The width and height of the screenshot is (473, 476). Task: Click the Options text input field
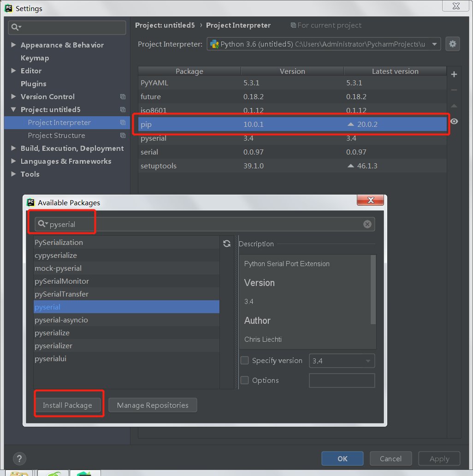click(342, 381)
